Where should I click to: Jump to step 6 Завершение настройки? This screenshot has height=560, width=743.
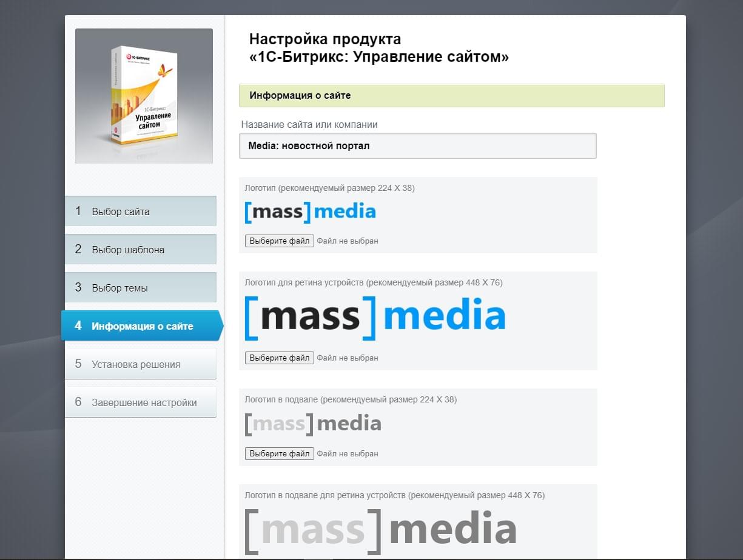[141, 402]
